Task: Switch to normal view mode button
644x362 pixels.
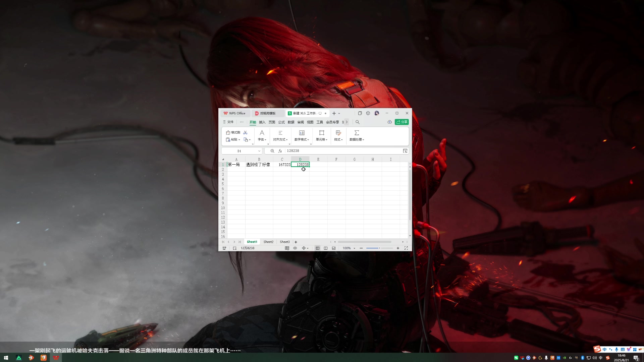Action: click(317, 248)
